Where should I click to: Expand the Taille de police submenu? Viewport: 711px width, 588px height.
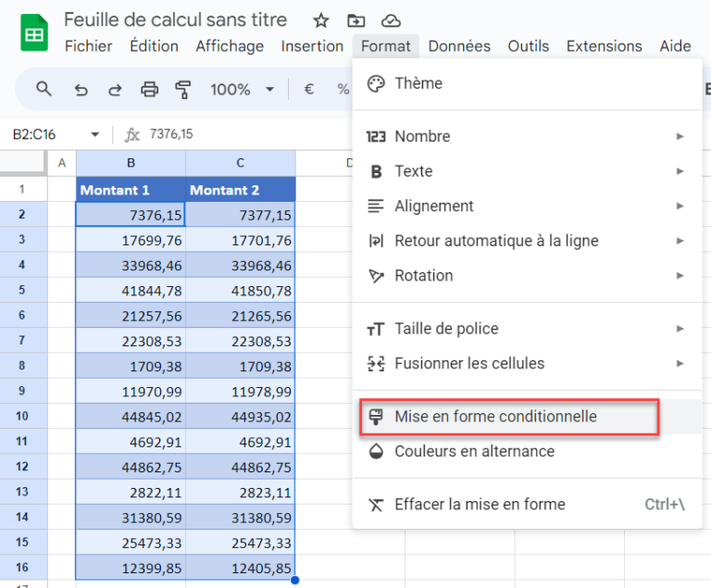tap(528, 329)
